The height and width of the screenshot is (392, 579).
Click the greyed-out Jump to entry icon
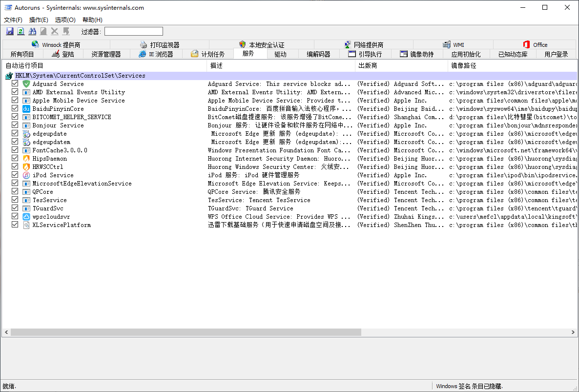tap(66, 31)
